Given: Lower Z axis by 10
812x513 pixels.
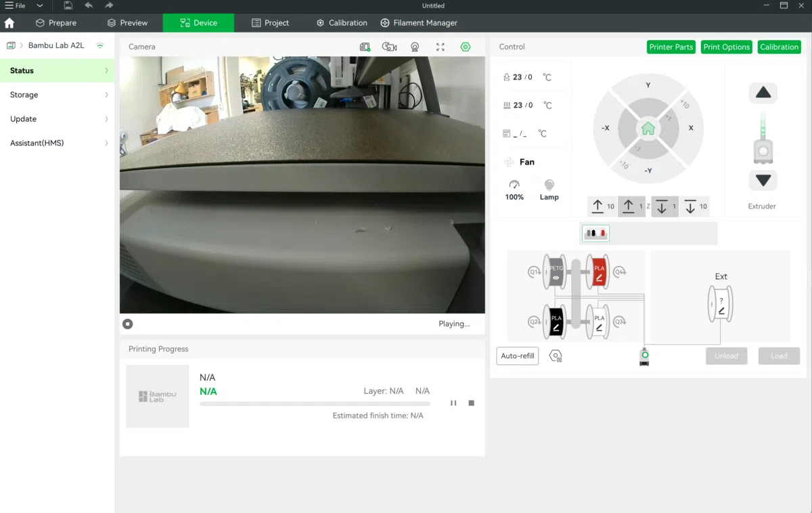Looking at the screenshot, I should coord(695,207).
